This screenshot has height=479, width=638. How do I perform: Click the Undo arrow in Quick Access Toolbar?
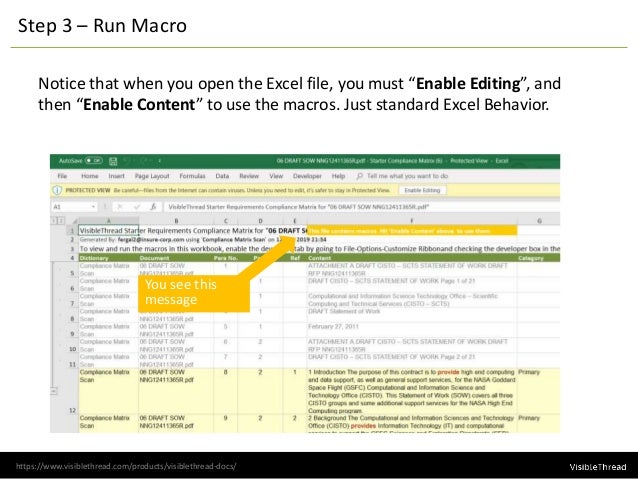click(127, 161)
